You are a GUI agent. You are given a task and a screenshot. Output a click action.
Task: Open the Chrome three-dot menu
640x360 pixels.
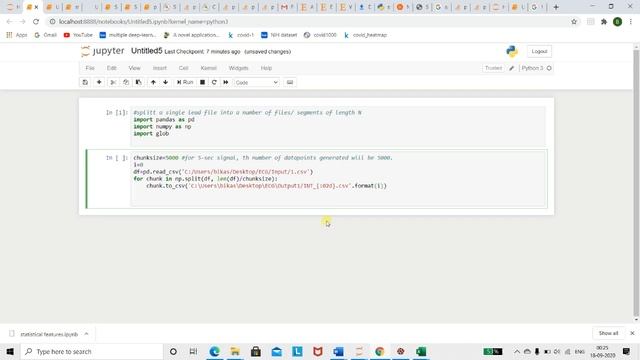631,22
